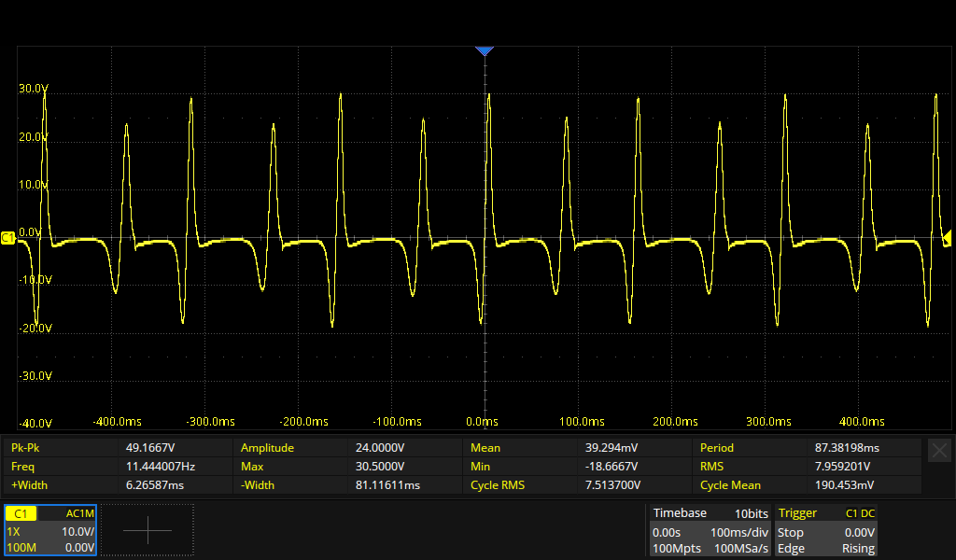The image size is (956, 560).
Task: Click the yellow trigger level arrow on right edge
Action: [x=946, y=238]
